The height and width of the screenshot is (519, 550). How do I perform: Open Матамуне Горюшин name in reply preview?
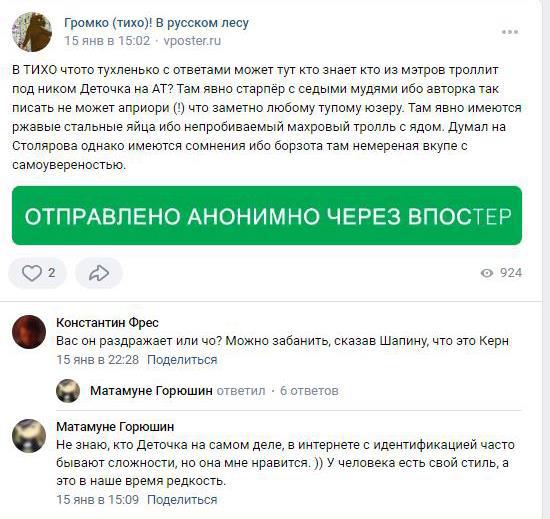151,391
